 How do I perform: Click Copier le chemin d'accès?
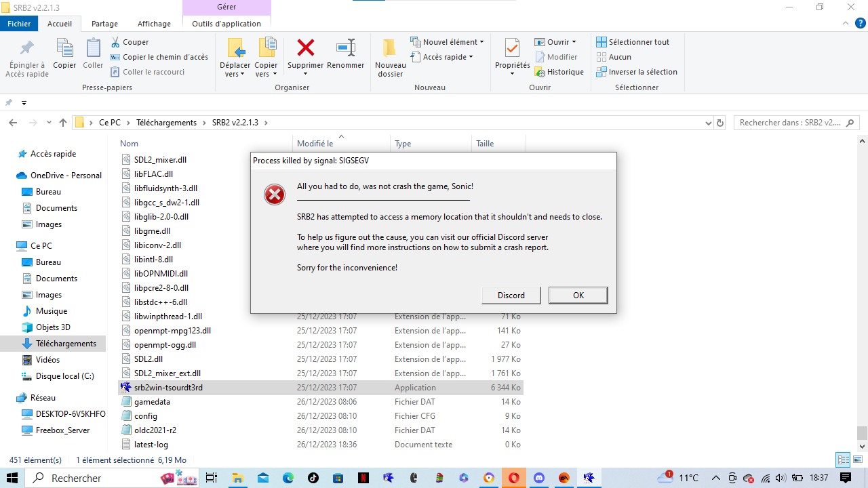159,57
